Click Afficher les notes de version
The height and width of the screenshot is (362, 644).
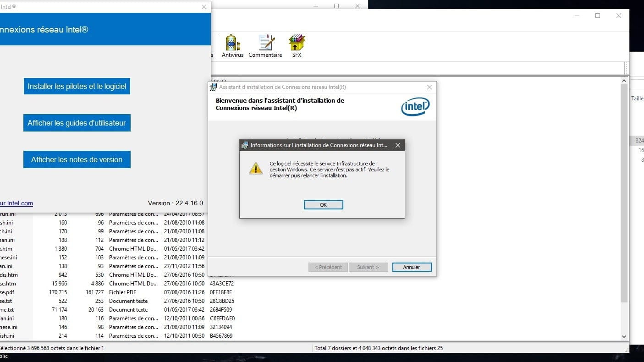pyautogui.click(x=77, y=159)
